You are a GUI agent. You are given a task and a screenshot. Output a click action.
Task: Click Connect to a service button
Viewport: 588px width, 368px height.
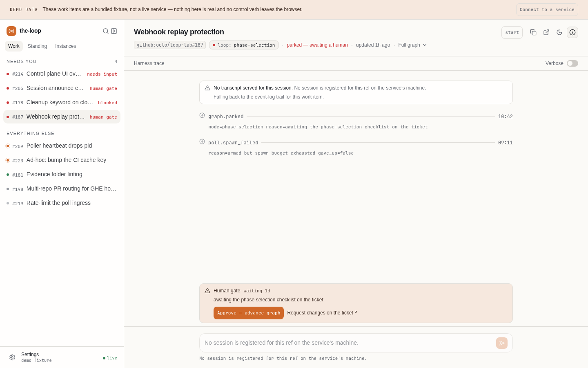(547, 9)
